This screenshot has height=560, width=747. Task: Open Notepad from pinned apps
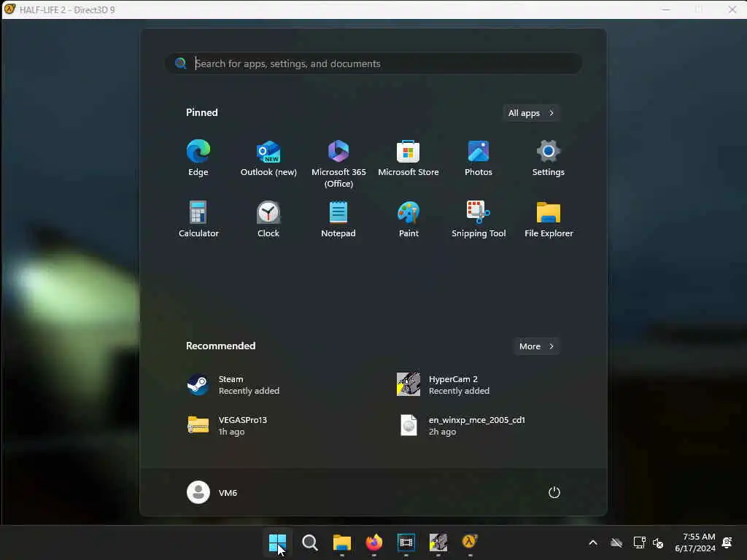pos(338,219)
